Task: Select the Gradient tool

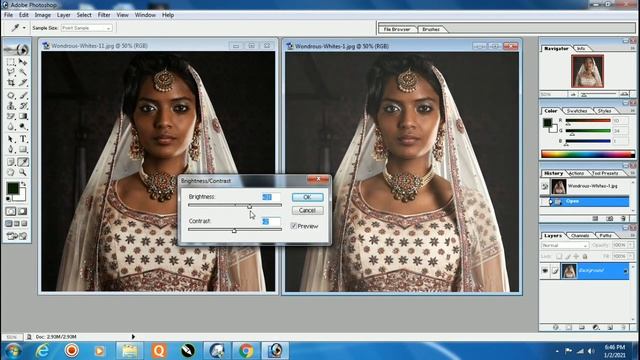Action: pos(23,116)
